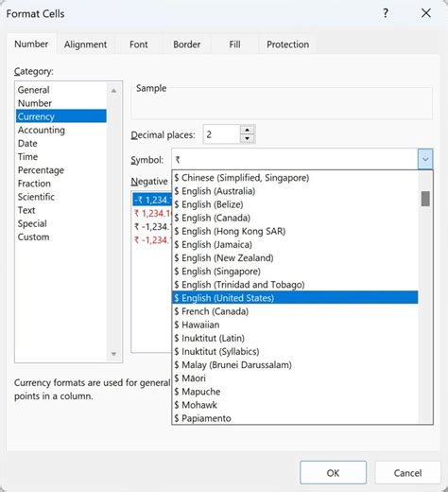Confirm with the OK button

point(333,473)
